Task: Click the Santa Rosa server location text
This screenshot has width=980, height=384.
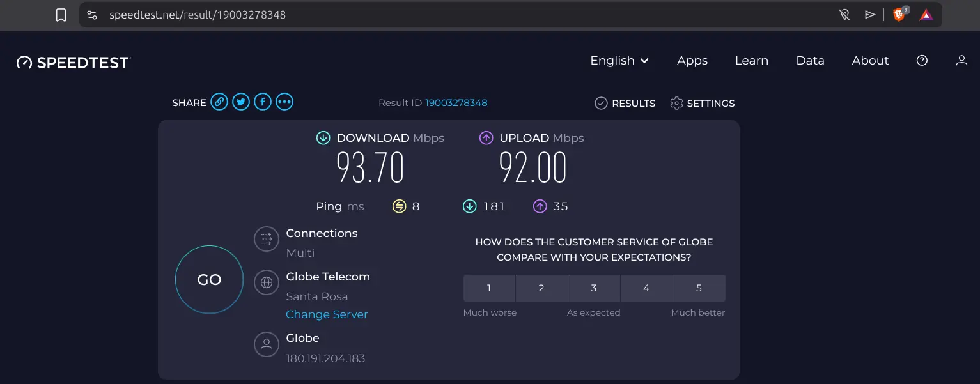Action: pos(317,296)
